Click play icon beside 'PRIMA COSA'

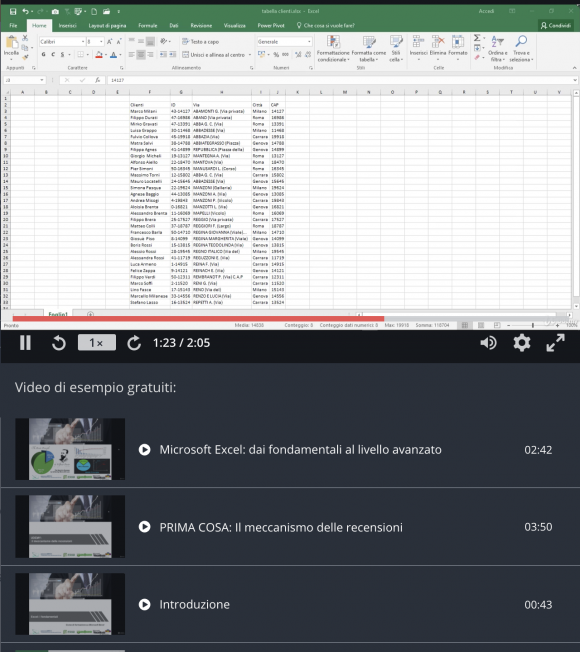[145, 527]
